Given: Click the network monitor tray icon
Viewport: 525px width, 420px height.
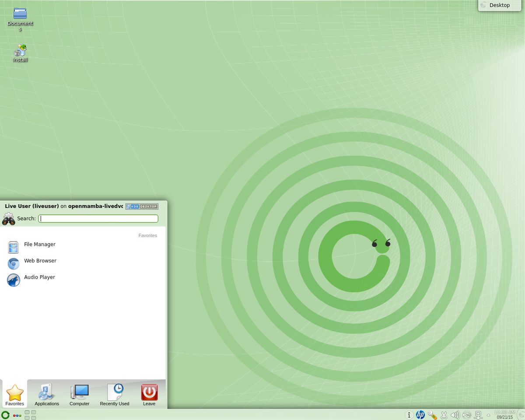Looking at the screenshot, I should 478,414.
